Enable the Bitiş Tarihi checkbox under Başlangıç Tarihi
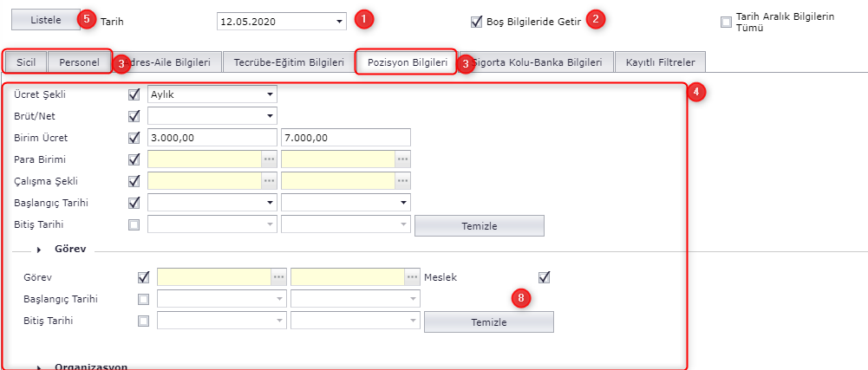This screenshot has height=370, width=868. point(134,224)
